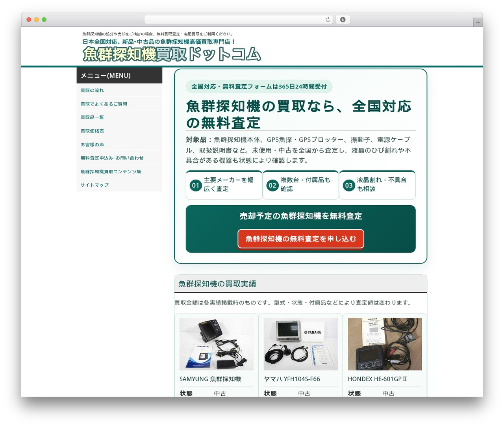Click 魚群探知機の無料査定を申し込む red button
This screenshot has width=504, height=427.
click(x=301, y=239)
